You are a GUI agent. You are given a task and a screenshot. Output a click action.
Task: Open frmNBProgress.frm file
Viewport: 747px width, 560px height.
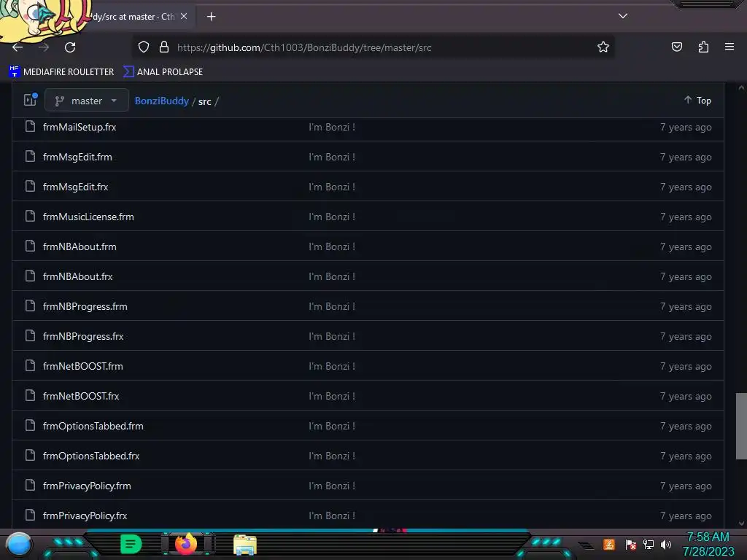pos(85,307)
